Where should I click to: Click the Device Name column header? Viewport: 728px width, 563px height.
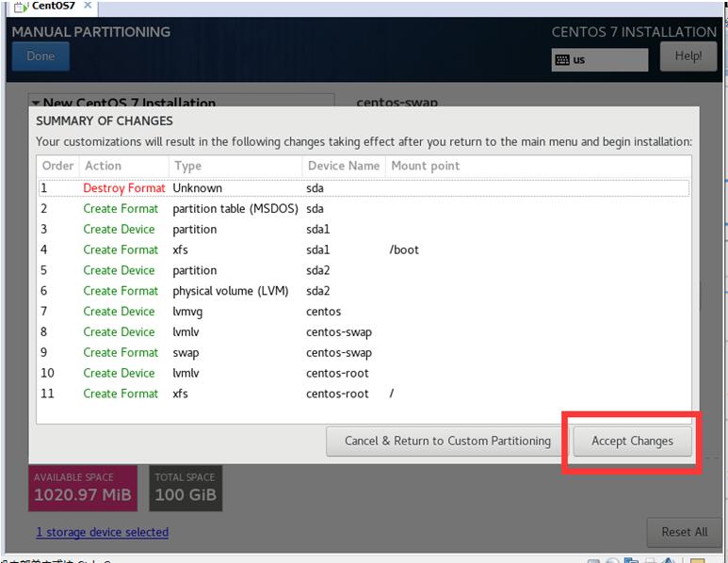[344, 166]
